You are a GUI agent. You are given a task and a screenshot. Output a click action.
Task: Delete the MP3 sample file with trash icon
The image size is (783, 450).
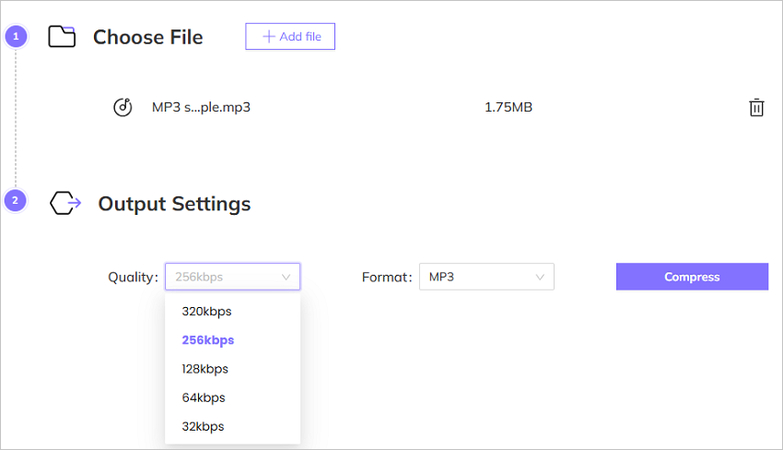[756, 107]
